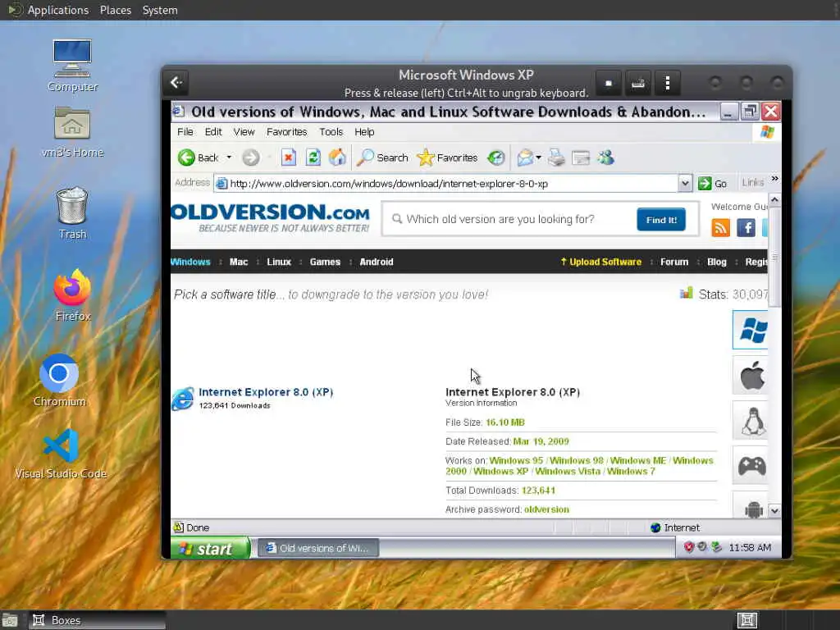840x630 pixels.
Task: Click the Edit page icon
Action: 581,157
